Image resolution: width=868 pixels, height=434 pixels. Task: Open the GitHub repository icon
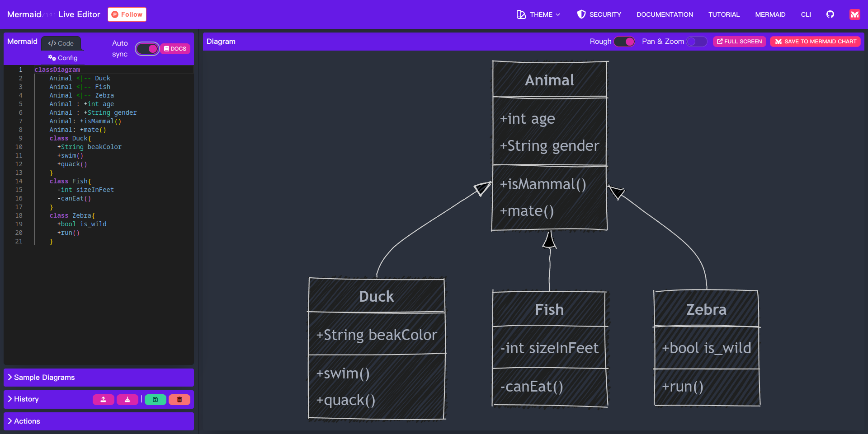pos(830,14)
